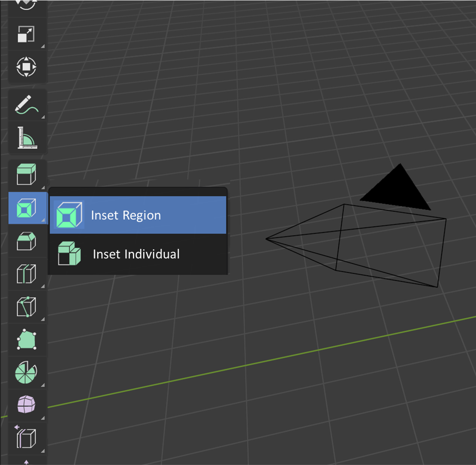This screenshot has height=465, width=476.
Task: Activate the Edge Slide tool
Action: point(27,438)
